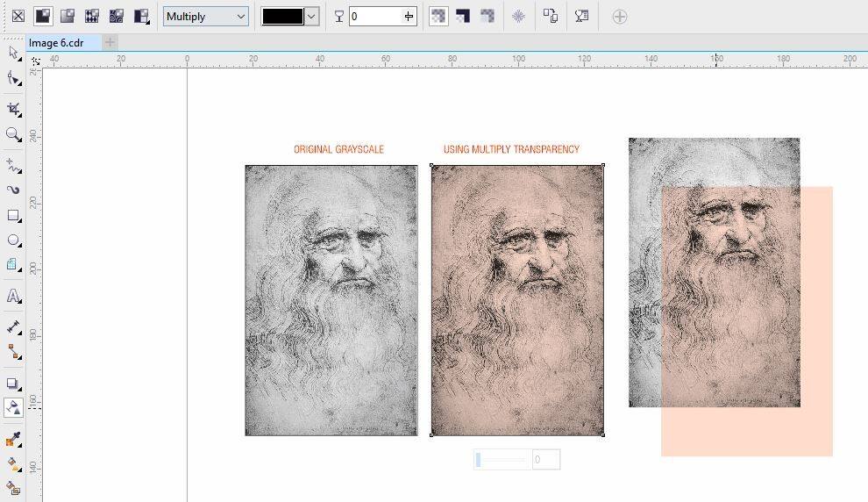This screenshot has height=502, width=868.
Task: Click the on-canvas transparency value box
Action: pyautogui.click(x=546, y=459)
